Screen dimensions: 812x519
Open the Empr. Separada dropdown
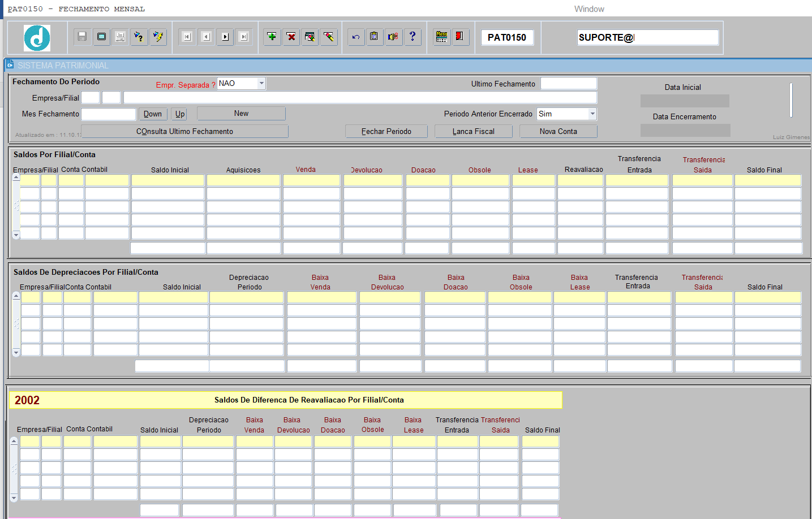tap(261, 83)
